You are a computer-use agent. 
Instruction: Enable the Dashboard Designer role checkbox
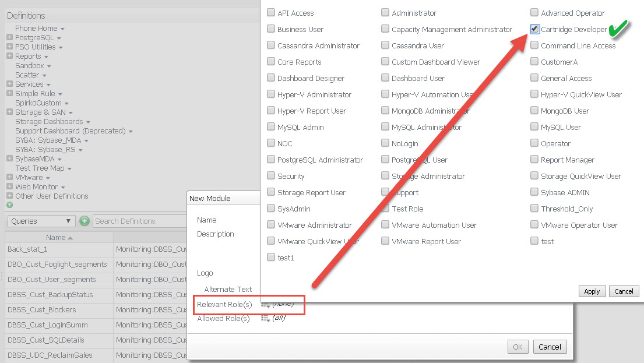coord(271,78)
